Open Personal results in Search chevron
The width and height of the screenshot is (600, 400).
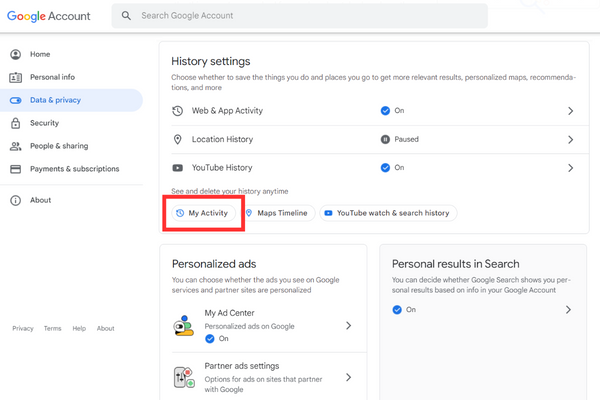click(569, 310)
